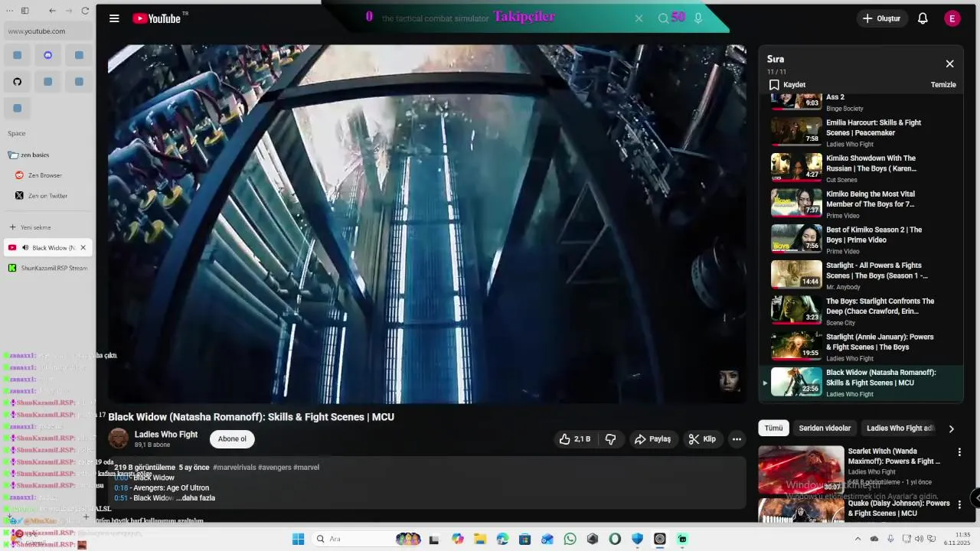Mute the Black Widow tab audio
This screenshot has width=980, height=551.
tap(25, 248)
